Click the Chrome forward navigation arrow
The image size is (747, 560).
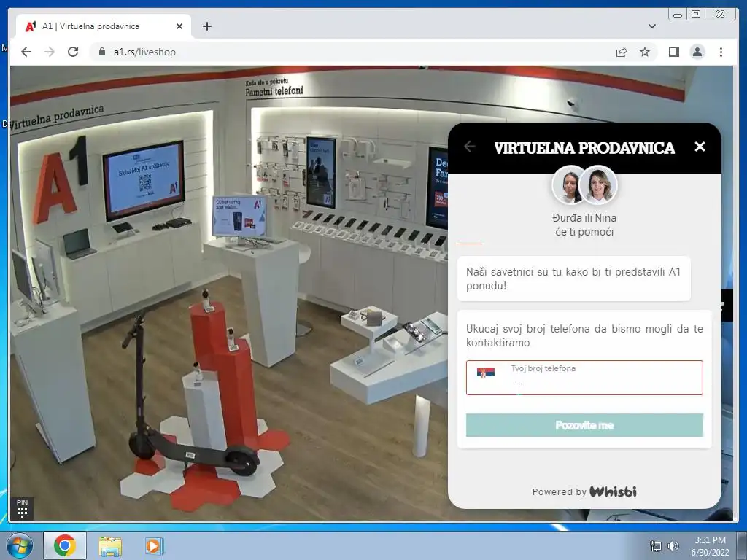tap(50, 52)
